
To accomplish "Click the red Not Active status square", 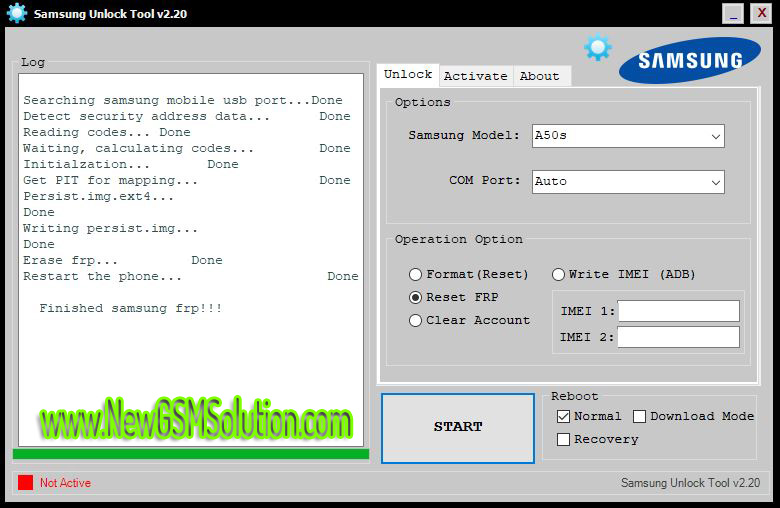I will click(25, 482).
